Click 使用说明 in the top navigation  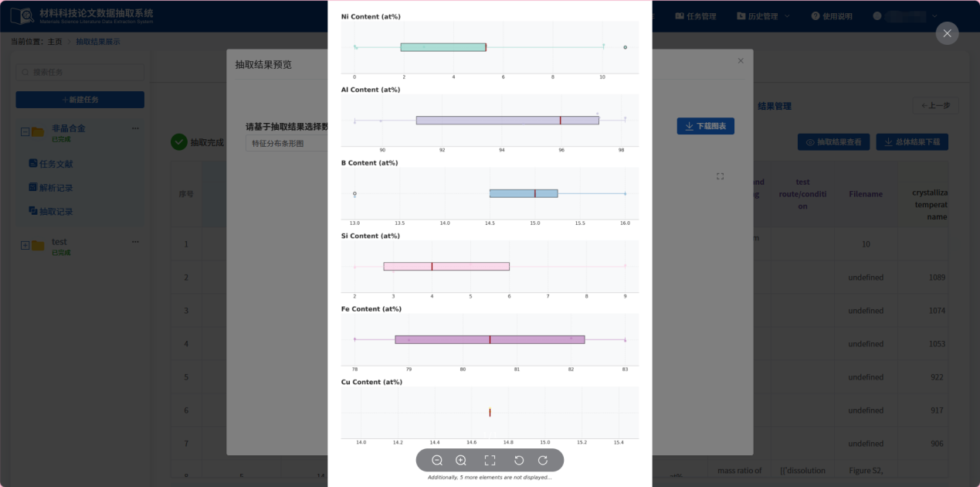tap(832, 15)
